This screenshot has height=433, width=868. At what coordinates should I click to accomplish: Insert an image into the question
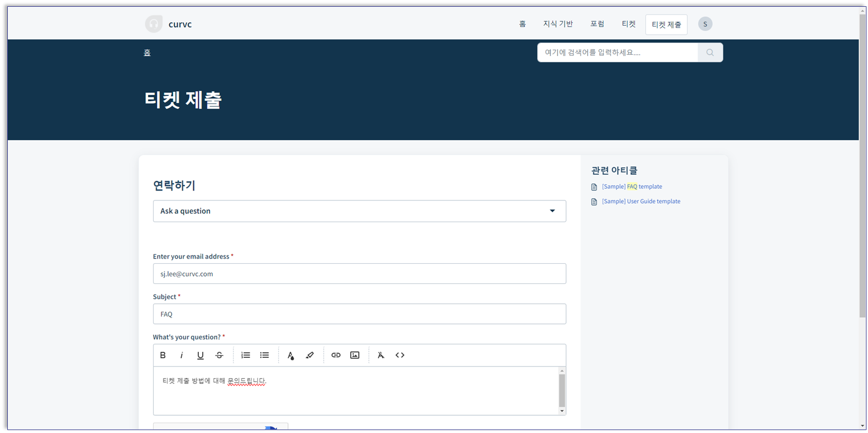[x=355, y=355]
